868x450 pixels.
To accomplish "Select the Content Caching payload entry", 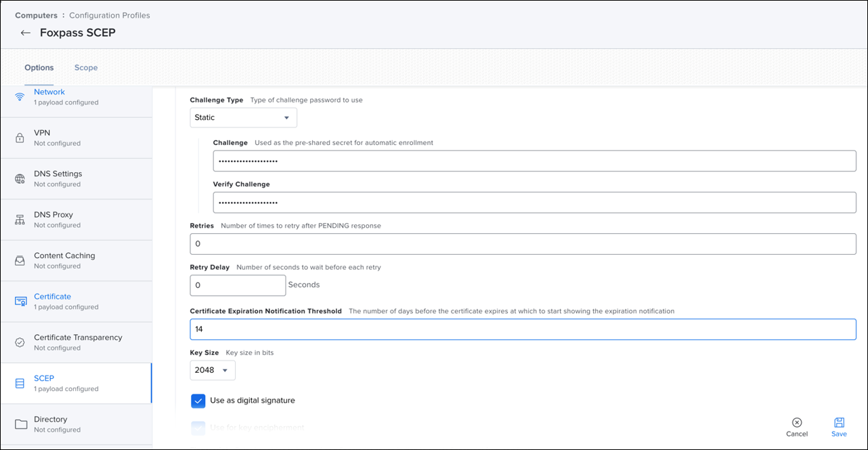I will pos(76,260).
